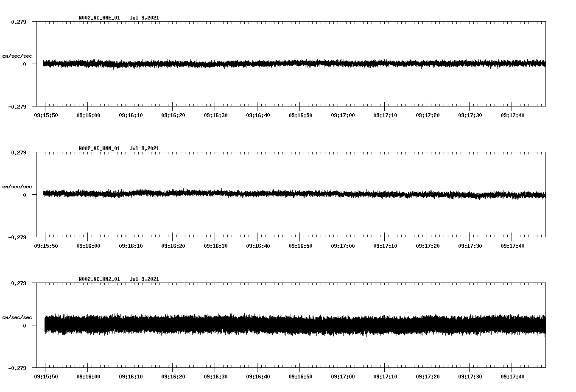Select the N002_NC_HNZ_01 channel title
The height and width of the screenshot is (392, 576).
[99, 279]
